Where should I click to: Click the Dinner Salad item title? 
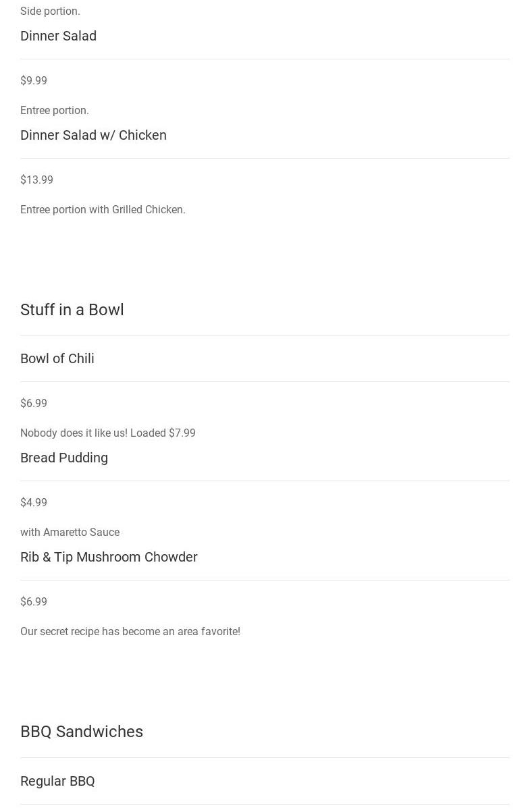click(x=58, y=36)
